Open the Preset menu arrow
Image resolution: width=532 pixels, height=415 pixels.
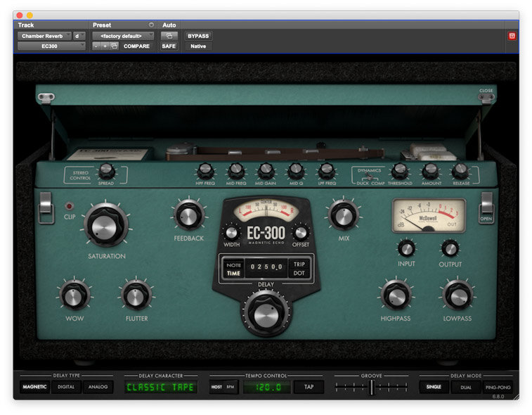tap(151, 25)
